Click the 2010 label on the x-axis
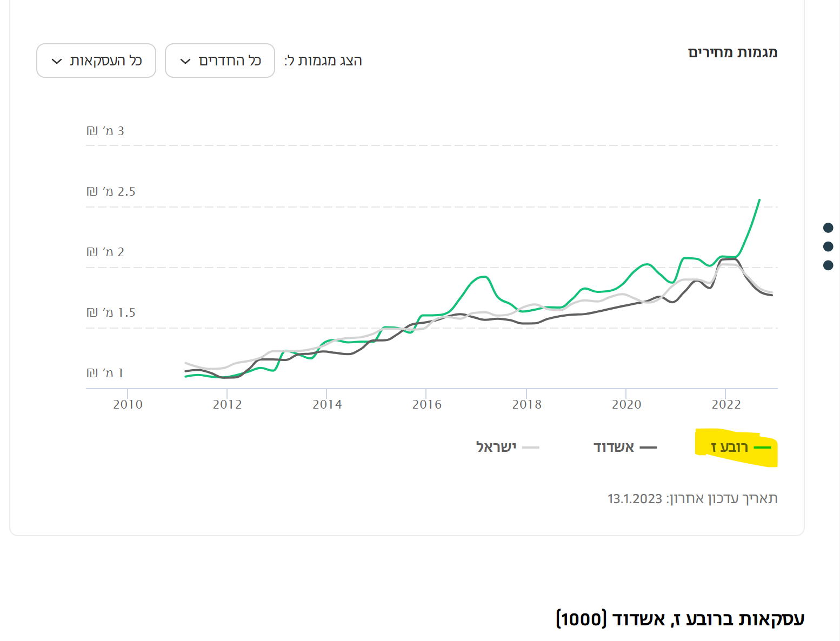The image size is (840, 641). tap(128, 404)
